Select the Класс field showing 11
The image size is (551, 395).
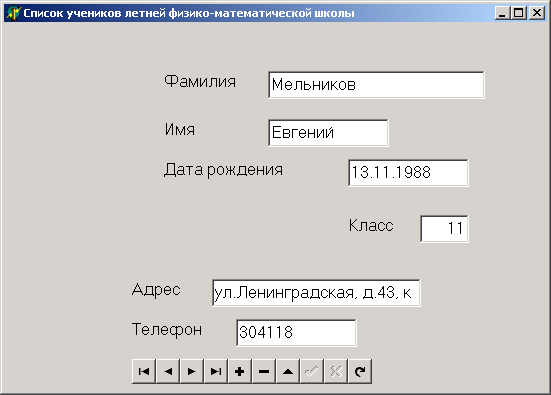tap(444, 229)
